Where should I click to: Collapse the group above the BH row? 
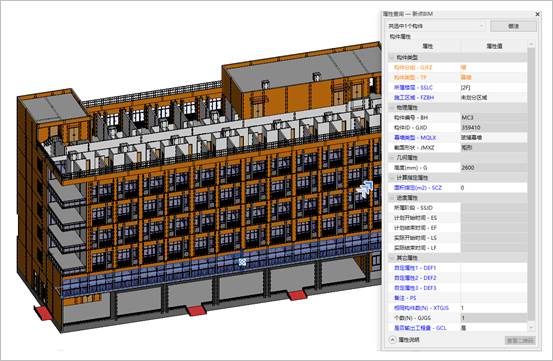coord(392,107)
